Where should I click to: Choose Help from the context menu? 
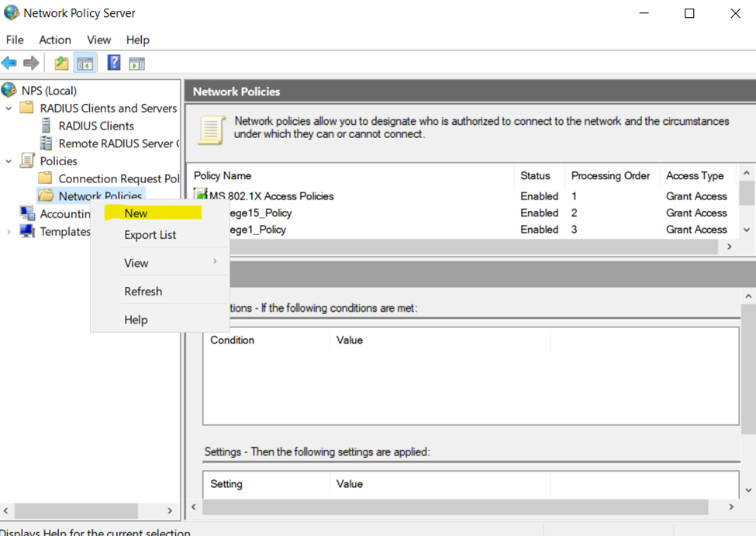(160, 320)
